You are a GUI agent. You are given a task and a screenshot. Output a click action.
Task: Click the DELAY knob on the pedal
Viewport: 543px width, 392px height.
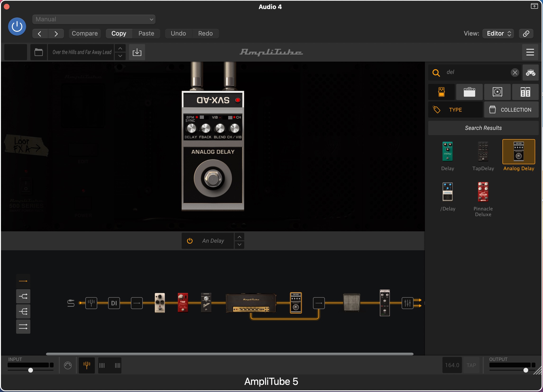point(191,128)
